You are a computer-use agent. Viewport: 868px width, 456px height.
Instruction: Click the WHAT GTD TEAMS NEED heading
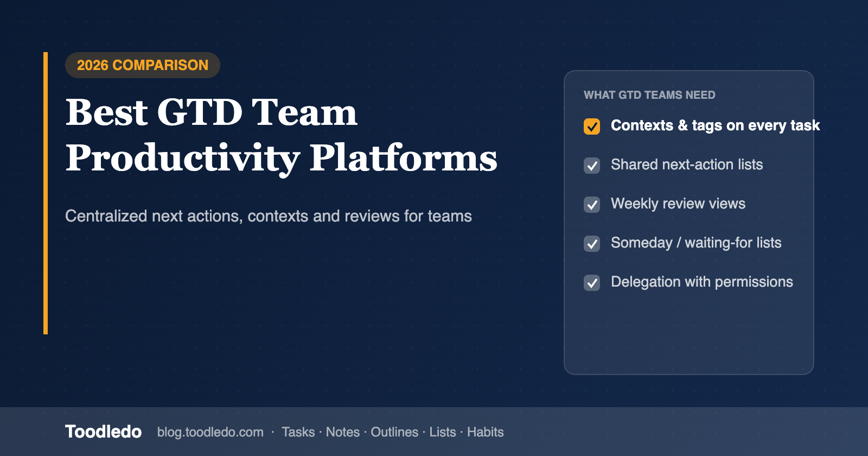(649, 95)
